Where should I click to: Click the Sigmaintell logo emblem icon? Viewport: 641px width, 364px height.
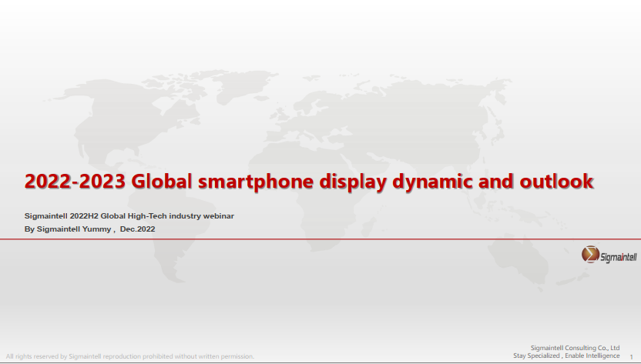(590, 255)
